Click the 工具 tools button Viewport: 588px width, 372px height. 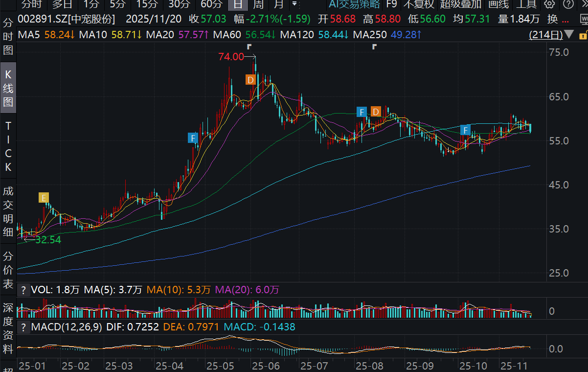click(x=526, y=5)
